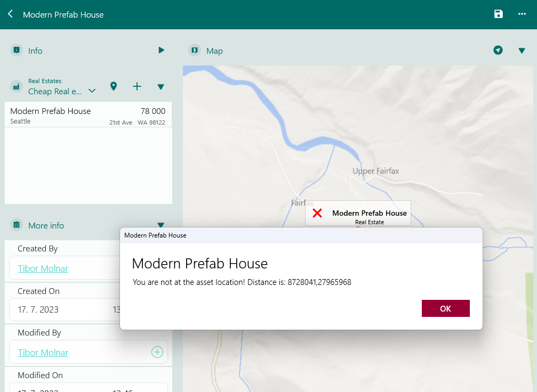Image resolution: width=537 pixels, height=392 pixels.
Task: Click the Map section icon
Action: pos(195,51)
